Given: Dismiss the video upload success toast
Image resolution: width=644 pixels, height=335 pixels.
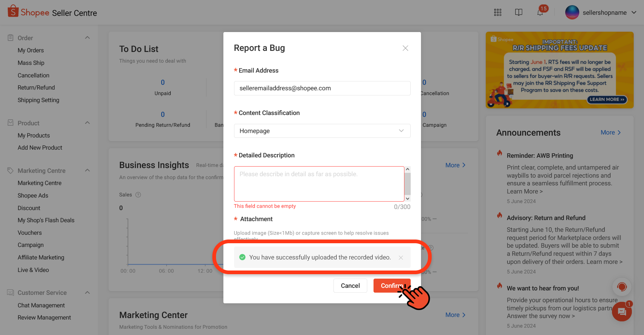Looking at the screenshot, I should [x=401, y=257].
